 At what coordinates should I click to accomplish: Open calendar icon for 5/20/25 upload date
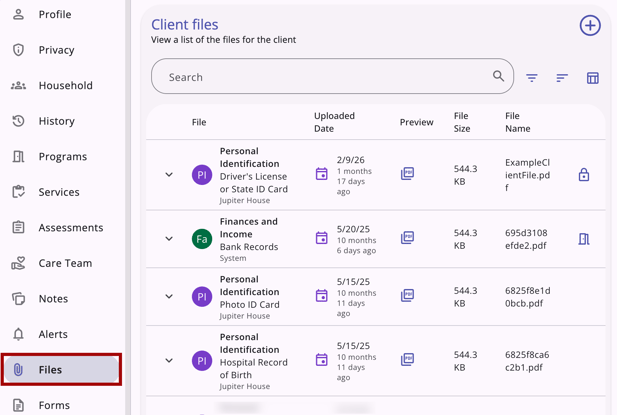[322, 239]
